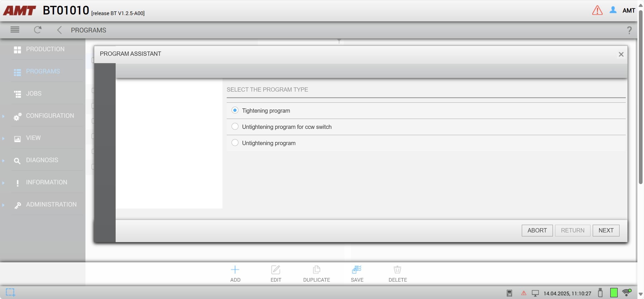
Task: Click the PROGRAM ASSISTANT dialog title
Action: [130, 54]
